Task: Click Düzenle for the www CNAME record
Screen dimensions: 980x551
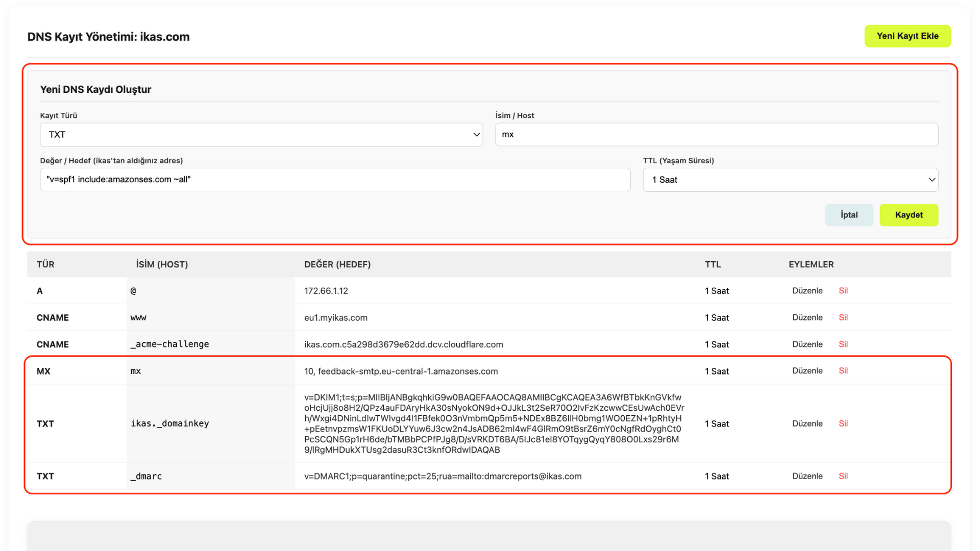Action: (x=807, y=317)
